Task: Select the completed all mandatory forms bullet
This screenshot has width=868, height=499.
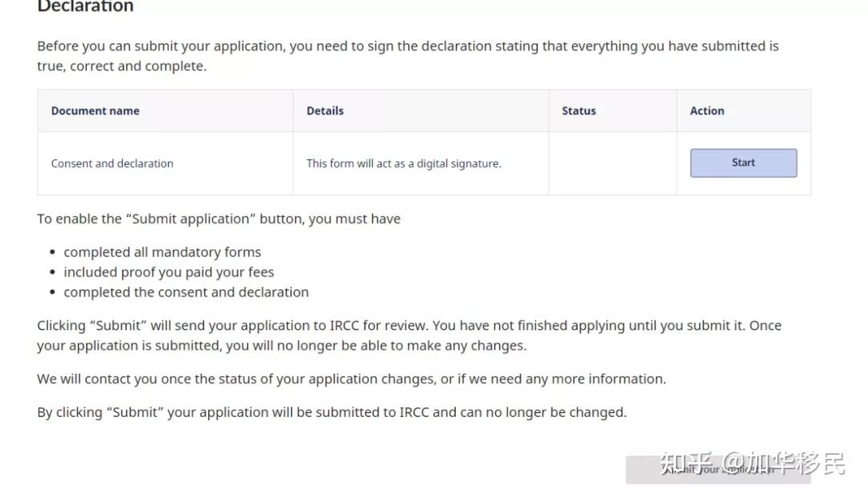Action: click(162, 252)
